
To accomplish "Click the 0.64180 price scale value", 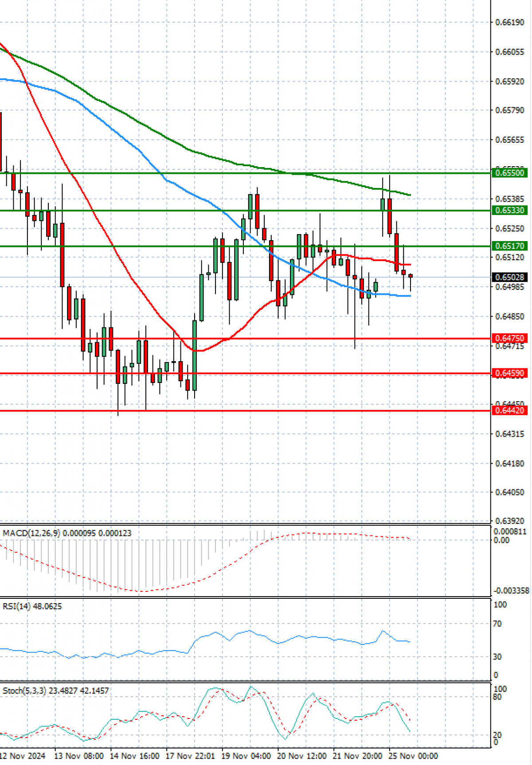I will [509, 464].
